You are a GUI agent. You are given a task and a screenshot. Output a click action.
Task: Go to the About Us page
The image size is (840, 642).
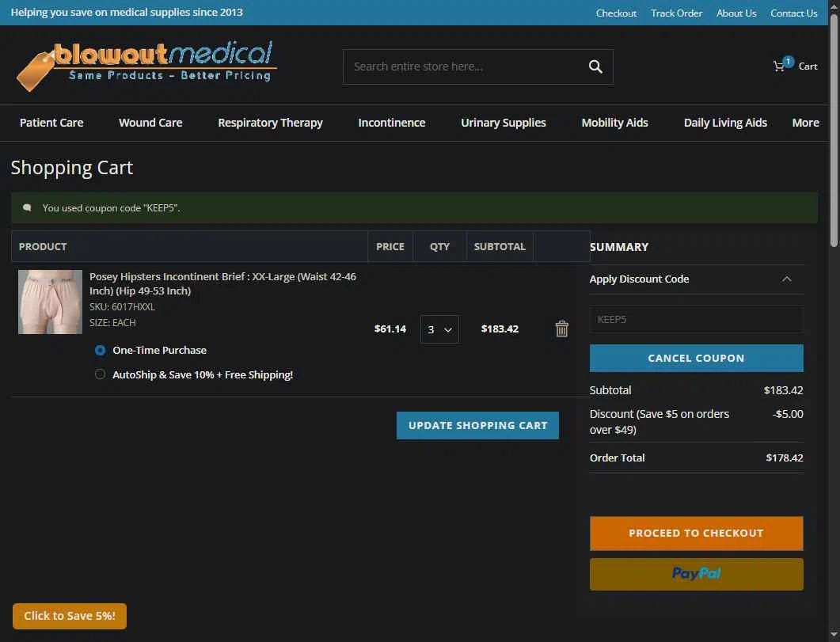736,13
